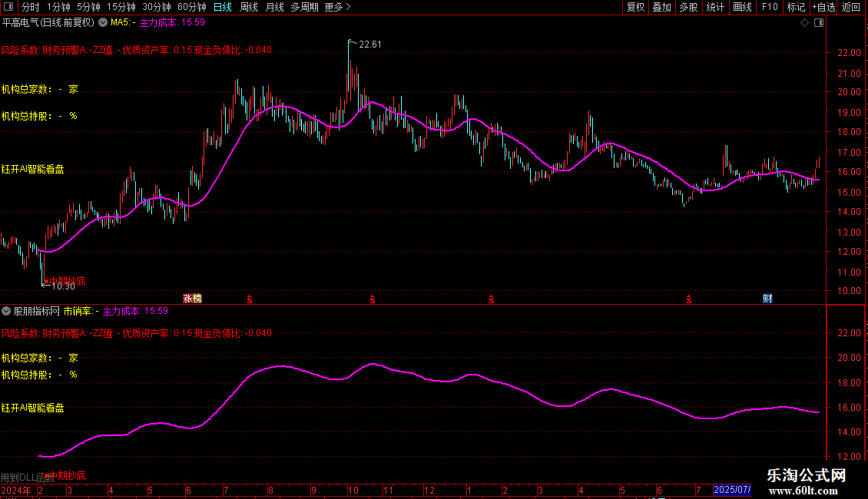Image resolution: width=868 pixels, height=499 pixels.
Task: Click the diamond marker icon at top right
Action: click(804, 23)
